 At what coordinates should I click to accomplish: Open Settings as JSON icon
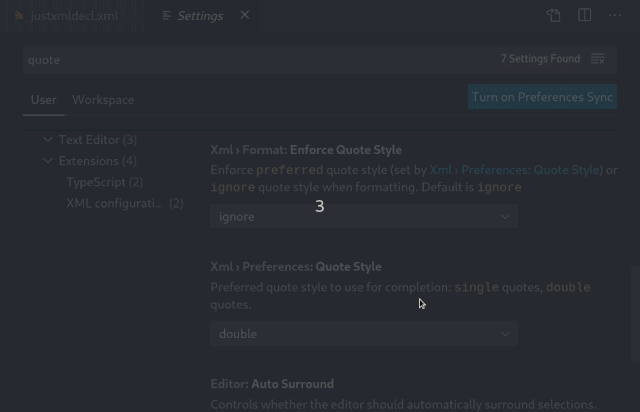pos(554,16)
